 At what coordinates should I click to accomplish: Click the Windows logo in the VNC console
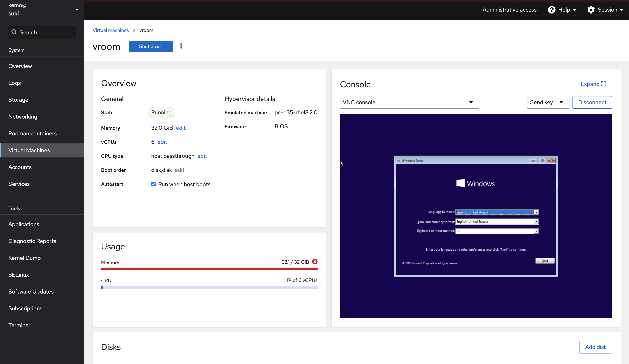[x=460, y=183]
